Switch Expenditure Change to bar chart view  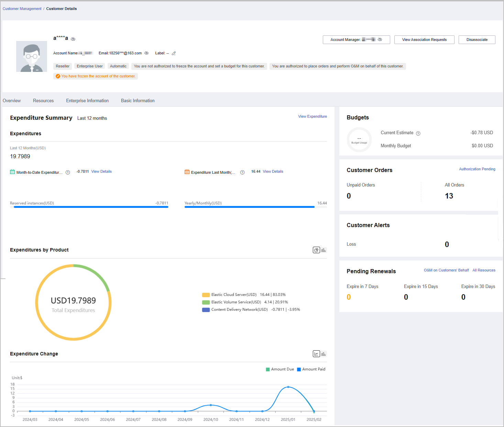pyautogui.click(x=324, y=354)
